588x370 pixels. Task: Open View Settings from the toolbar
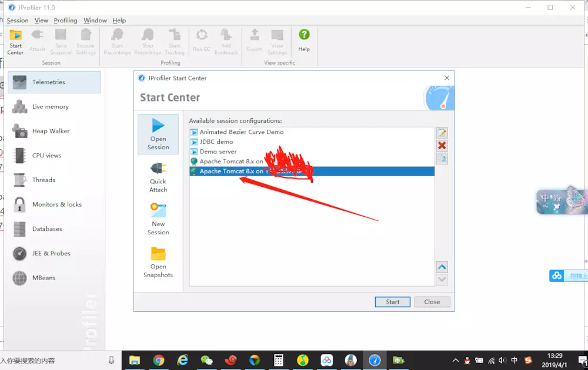click(278, 42)
